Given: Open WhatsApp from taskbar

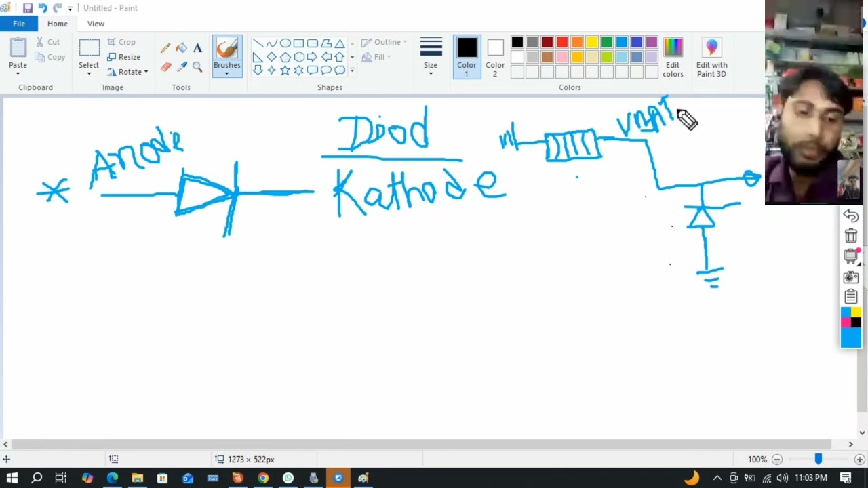Looking at the screenshot, I should [x=288, y=478].
